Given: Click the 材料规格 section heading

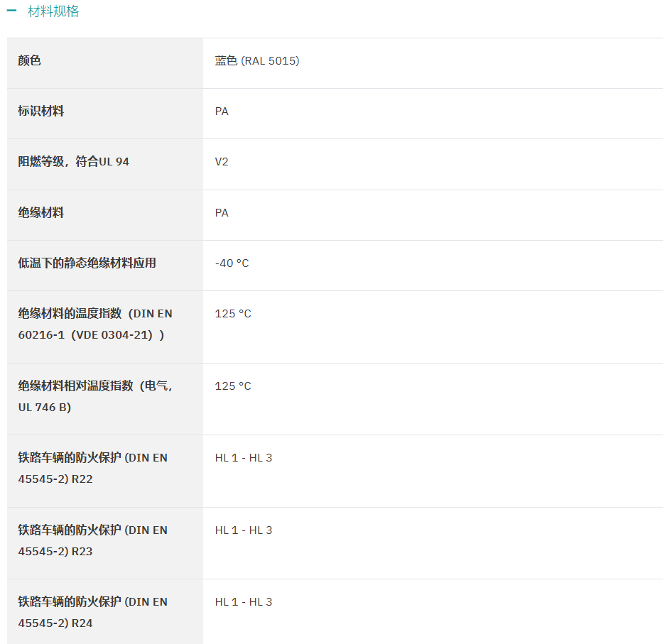Looking at the screenshot, I should [x=53, y=11].
